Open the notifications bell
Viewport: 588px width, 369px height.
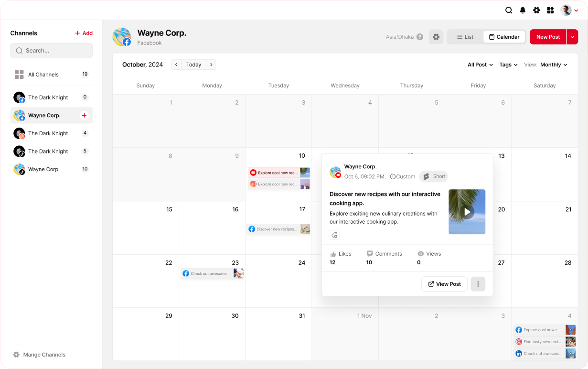pyautogui.click(x=523, y=10)
